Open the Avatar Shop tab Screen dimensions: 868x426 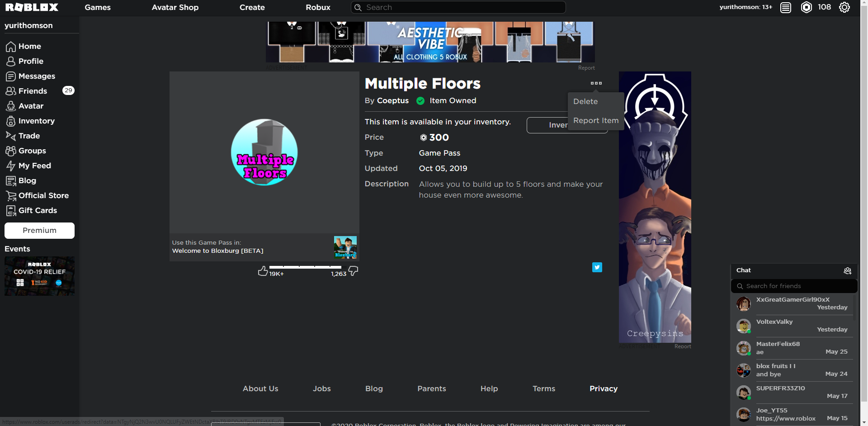pos(175,7)
